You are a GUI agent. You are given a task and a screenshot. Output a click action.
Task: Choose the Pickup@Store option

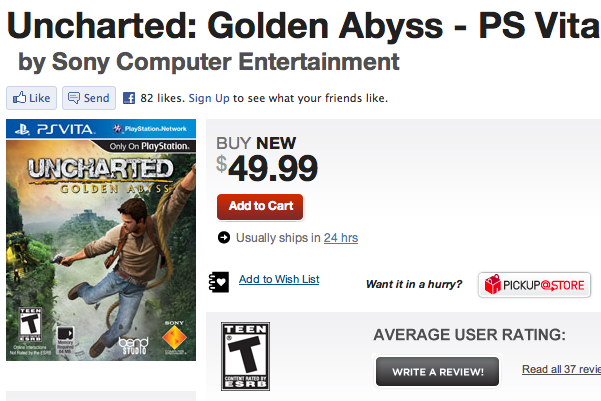pos(533,285)
